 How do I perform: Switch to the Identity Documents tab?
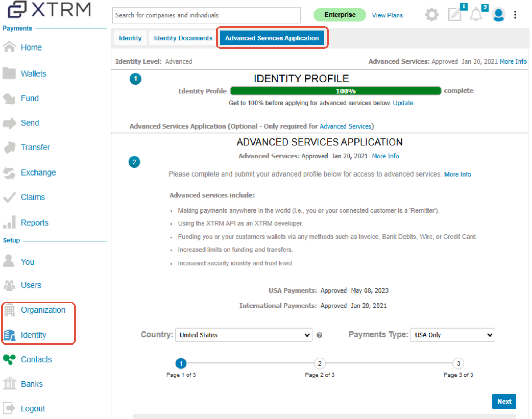click(183, 38)
